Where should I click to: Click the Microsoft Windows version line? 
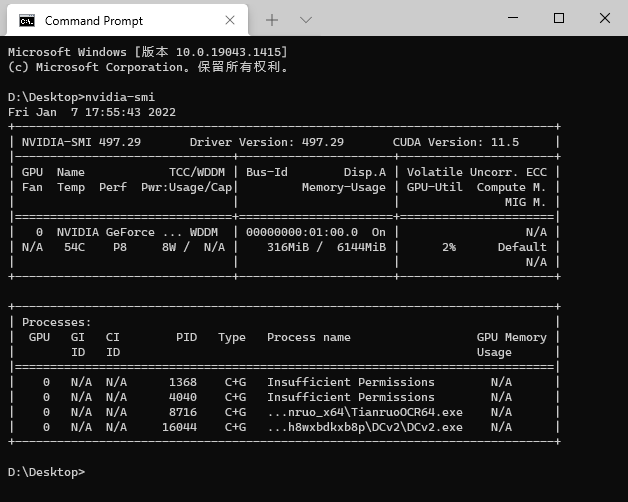[x=148, y=52]
